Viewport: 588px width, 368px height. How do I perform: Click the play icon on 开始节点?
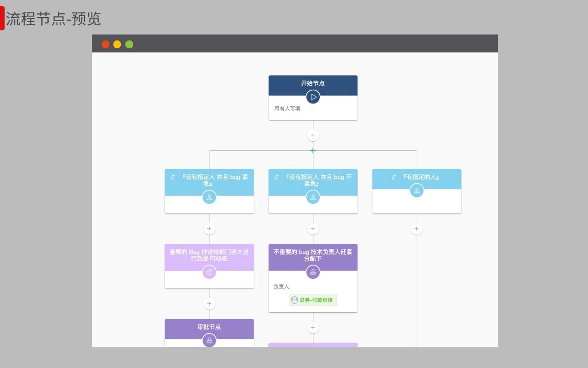click(313, 97)
